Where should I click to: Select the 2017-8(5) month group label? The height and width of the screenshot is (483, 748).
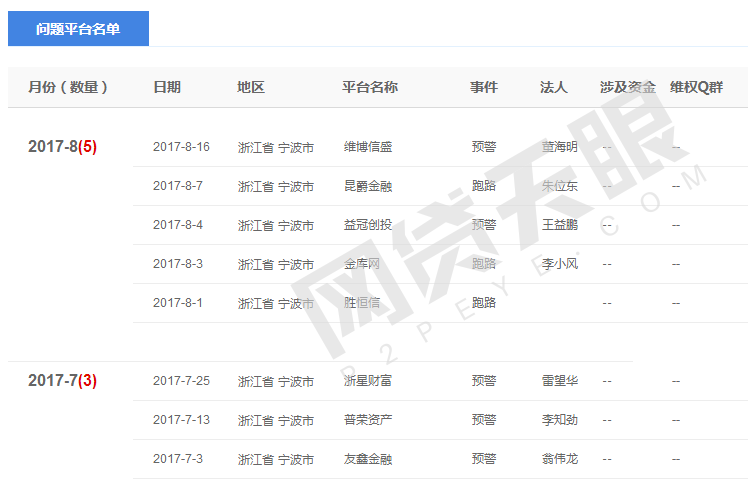[62, 146]
